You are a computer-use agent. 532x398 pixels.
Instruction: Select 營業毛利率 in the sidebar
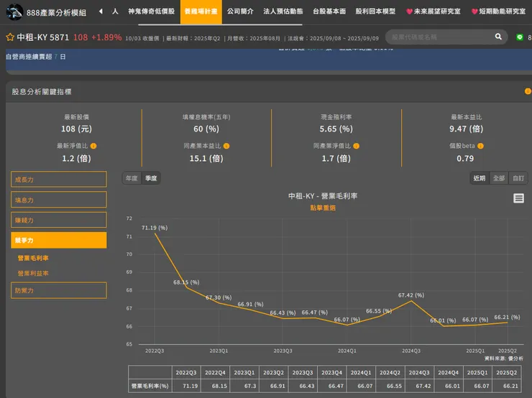(x=33, y=259)
